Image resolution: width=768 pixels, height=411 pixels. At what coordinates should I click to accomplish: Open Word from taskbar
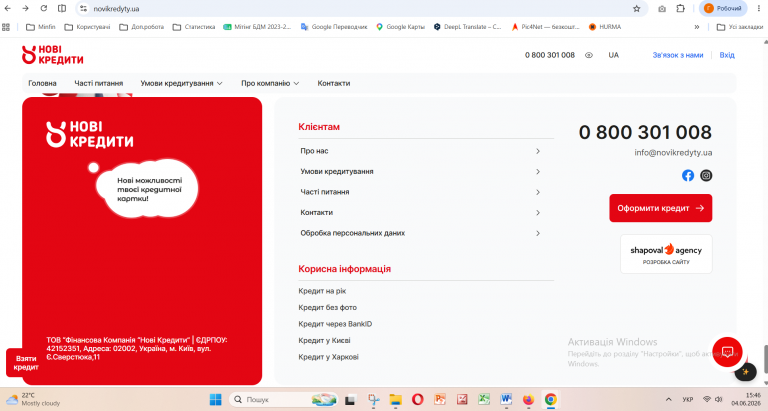click(x=506, y=399)
